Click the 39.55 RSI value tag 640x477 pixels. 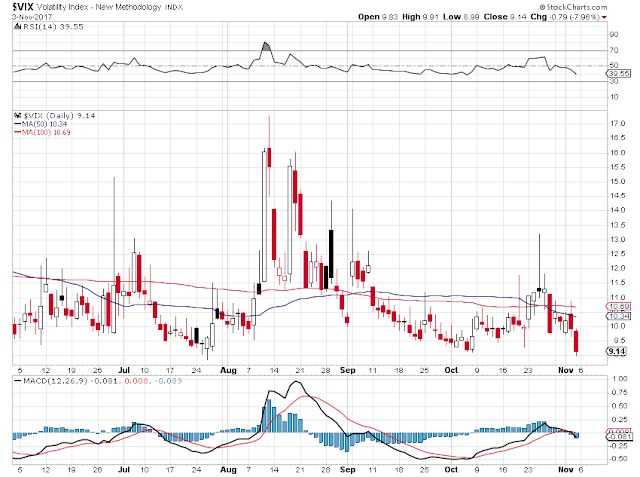(x=619, y=73)
